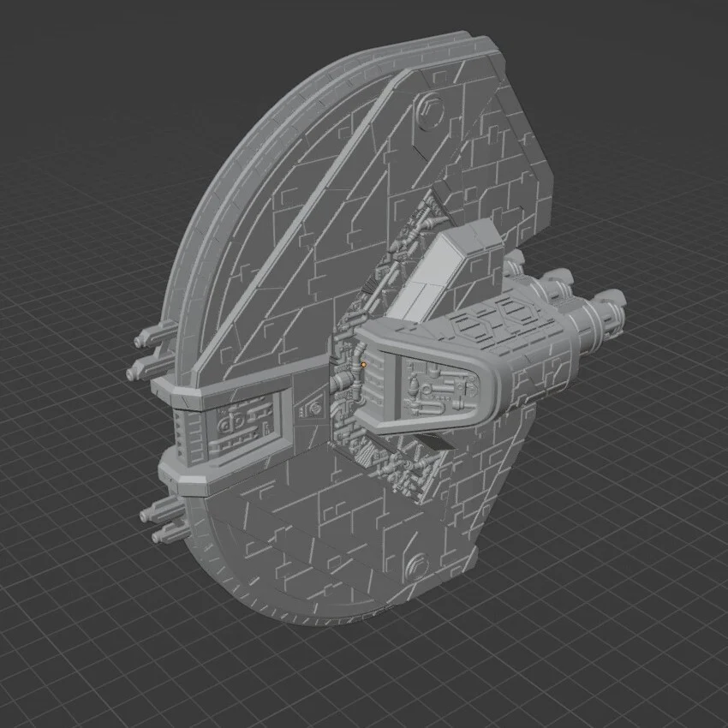Screen dimensions: 728x728
Task: Select the upper gun barrel of the lower-left pair
Action: point(163,510)
